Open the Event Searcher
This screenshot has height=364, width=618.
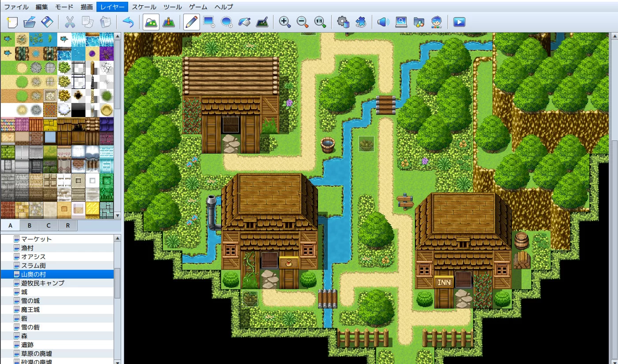click(400, 22)
